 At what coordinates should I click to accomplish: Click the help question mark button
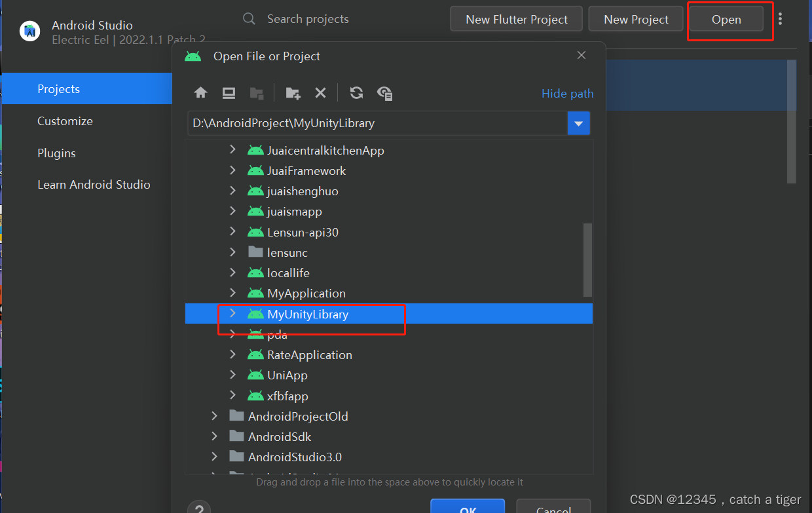[x=199, y=507]
